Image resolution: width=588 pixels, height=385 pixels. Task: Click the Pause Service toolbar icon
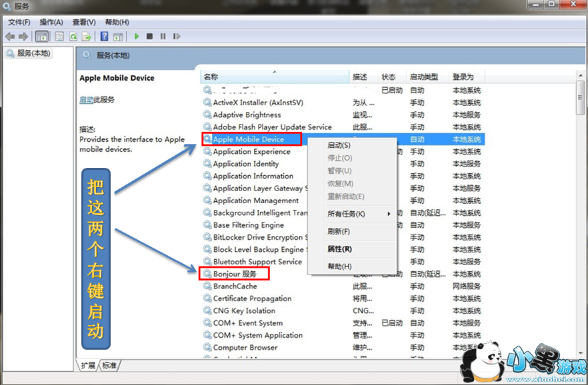[x=163, y=37]
